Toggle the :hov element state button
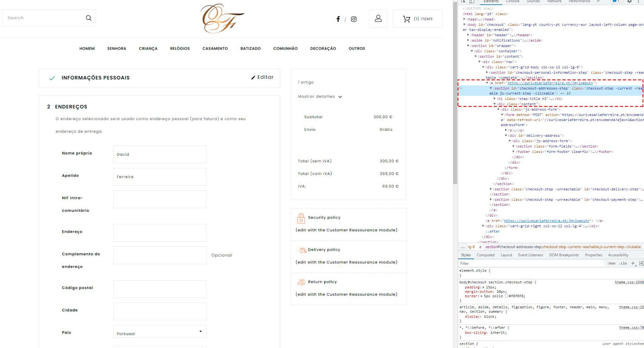 611,264
